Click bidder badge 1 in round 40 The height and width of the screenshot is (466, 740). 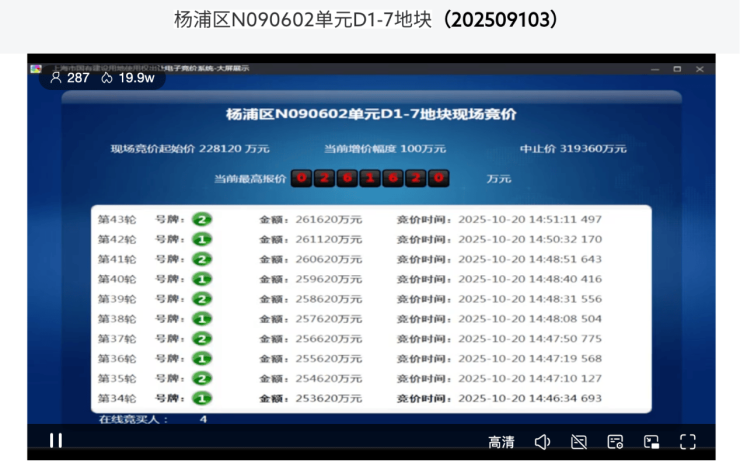click(202, 279)
